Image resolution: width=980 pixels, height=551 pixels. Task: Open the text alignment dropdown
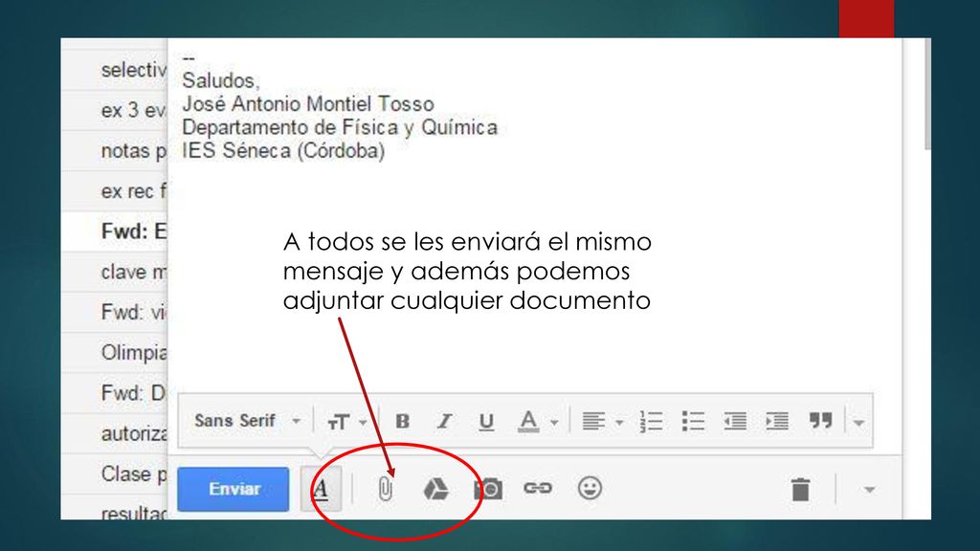click(x=602, y=422)
